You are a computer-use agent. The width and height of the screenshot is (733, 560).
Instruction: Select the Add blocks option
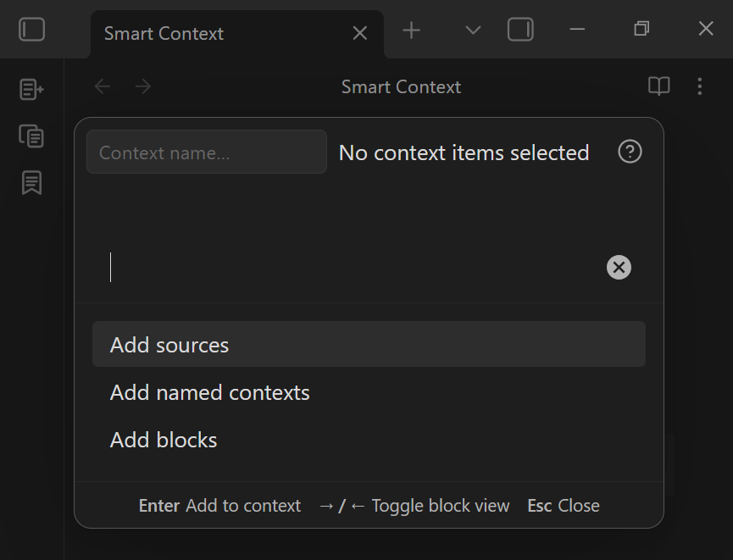369,440
